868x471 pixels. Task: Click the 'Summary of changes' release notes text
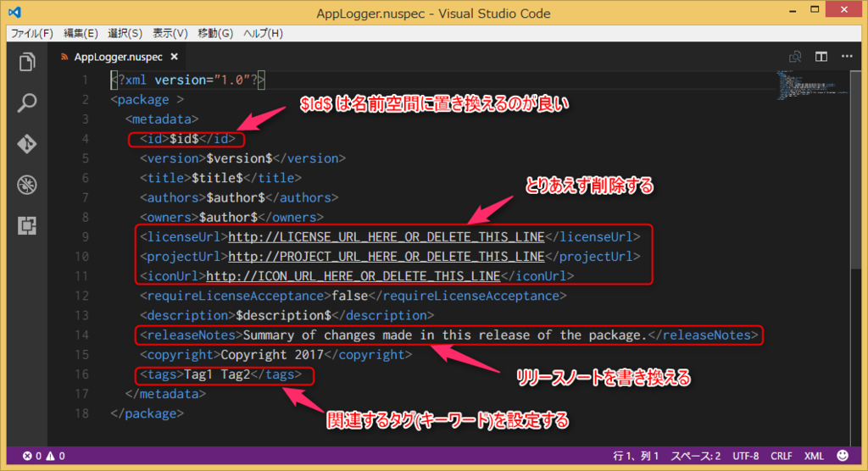[445, 335]
